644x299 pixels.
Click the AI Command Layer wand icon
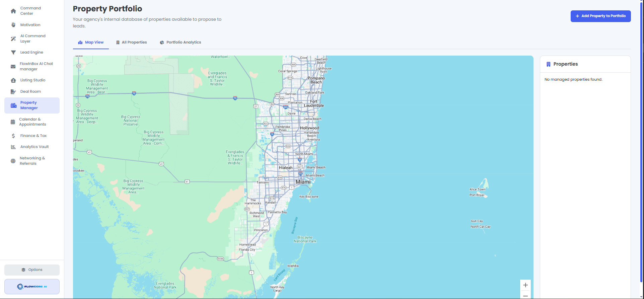pyautogui.click(x=13, y=39)
